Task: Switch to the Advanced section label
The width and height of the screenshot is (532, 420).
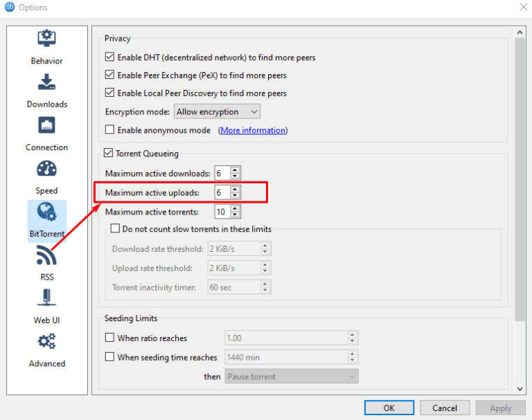Action: coord(47,363)
